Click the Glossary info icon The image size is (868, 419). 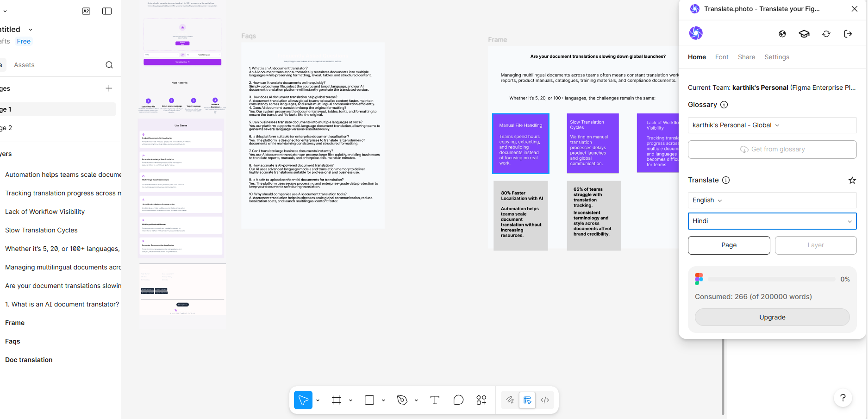point(724,105)
